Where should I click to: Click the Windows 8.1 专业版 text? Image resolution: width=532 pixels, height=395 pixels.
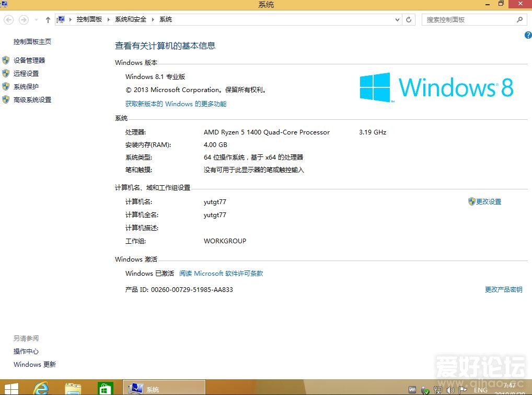coord(155,77)
